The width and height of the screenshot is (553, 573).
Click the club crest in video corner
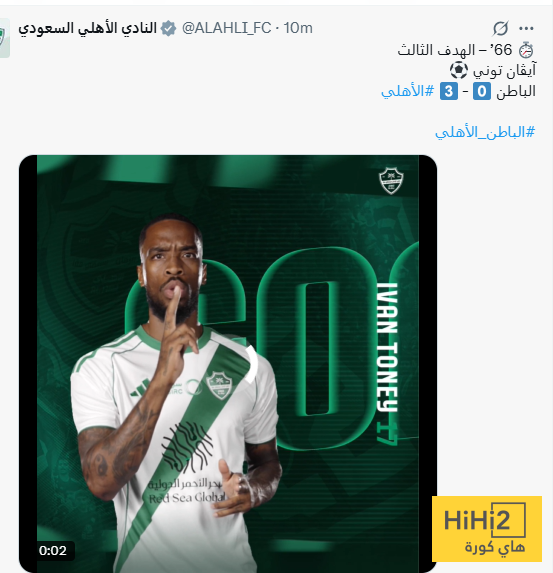pos(391,181)
